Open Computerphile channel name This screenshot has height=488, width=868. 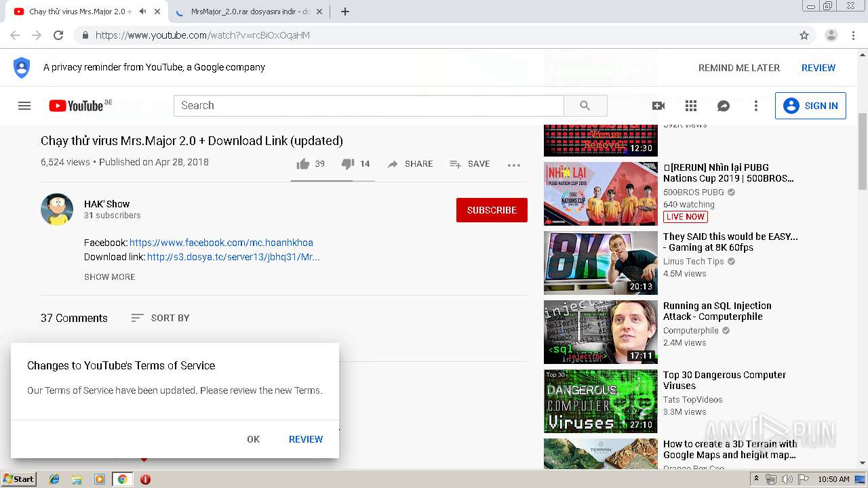coord(691,331)
